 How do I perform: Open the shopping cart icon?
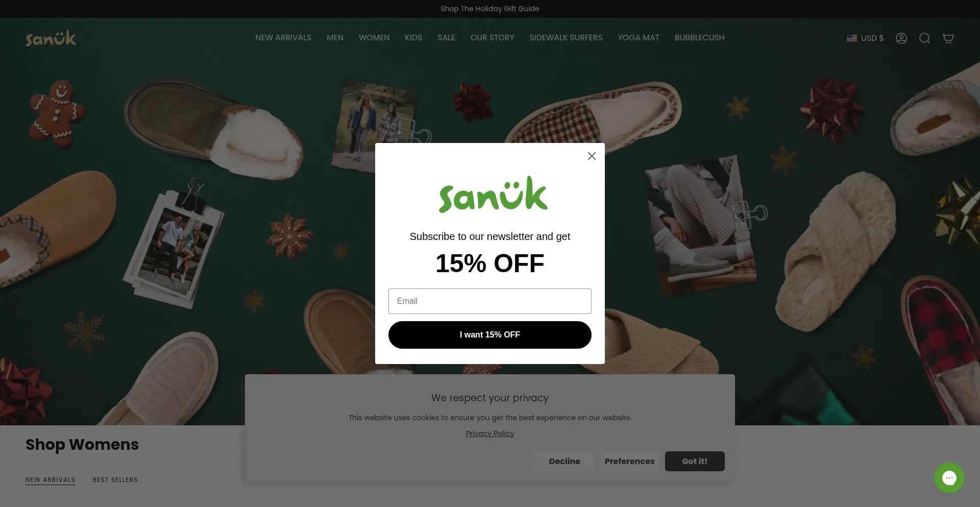pos(948,38)
